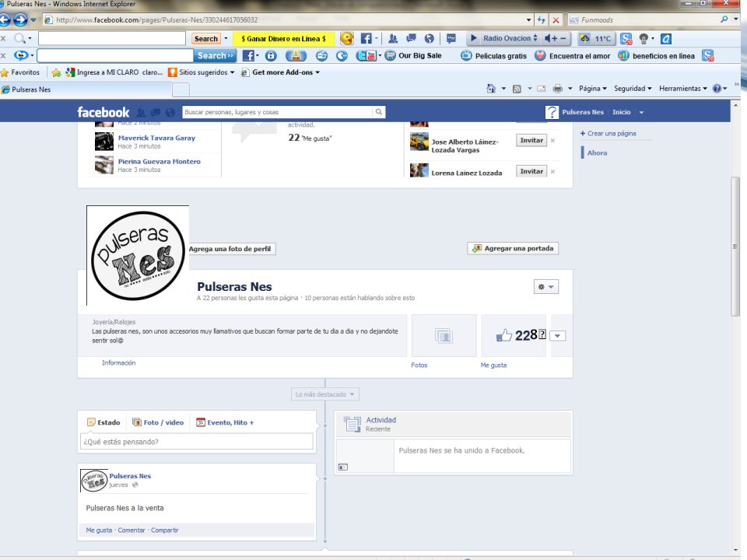Viewport: 747px width, 560px height.
Task: Click the ¿Qué estás pensando? status field
Action: [197, 442]
